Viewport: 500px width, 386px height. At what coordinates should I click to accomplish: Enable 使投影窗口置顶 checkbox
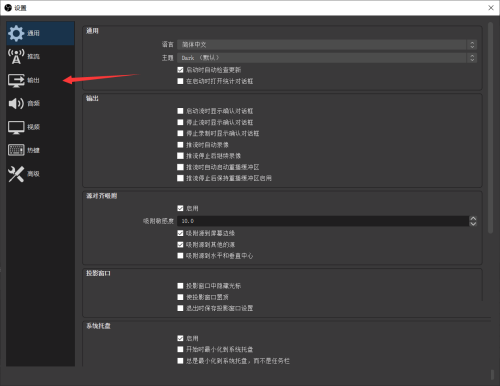180,297
